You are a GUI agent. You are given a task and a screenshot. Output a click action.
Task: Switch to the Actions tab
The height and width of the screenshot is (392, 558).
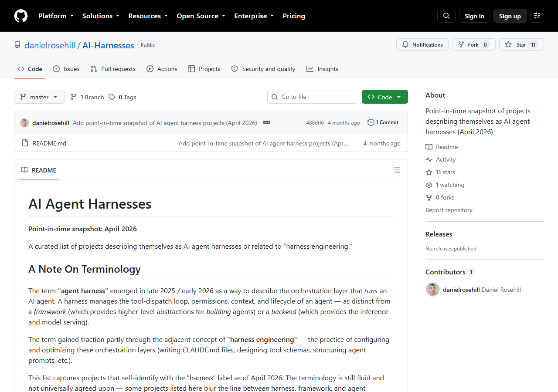coord(162,69)
